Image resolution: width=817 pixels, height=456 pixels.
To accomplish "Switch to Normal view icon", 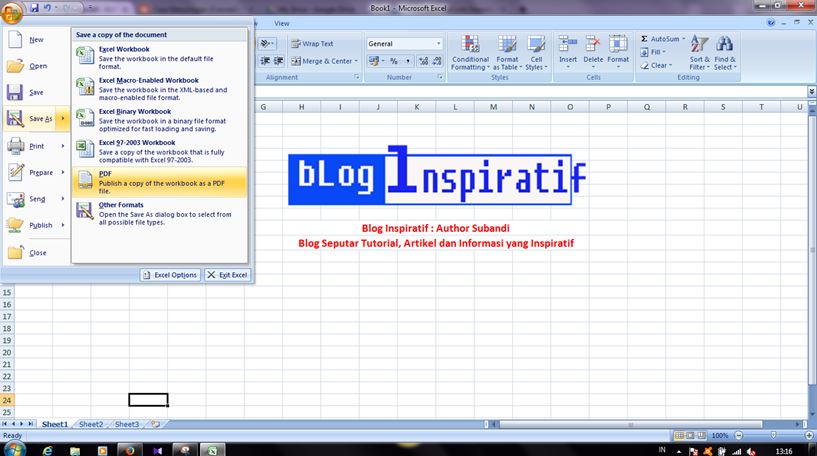I will click(679, 435).
